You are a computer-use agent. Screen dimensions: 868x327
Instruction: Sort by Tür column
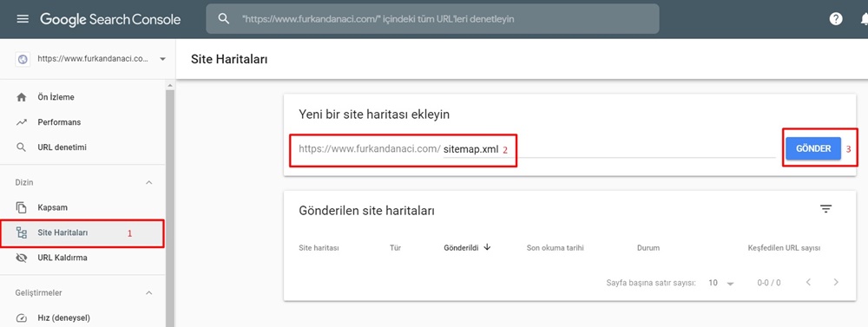pos(395,248)
